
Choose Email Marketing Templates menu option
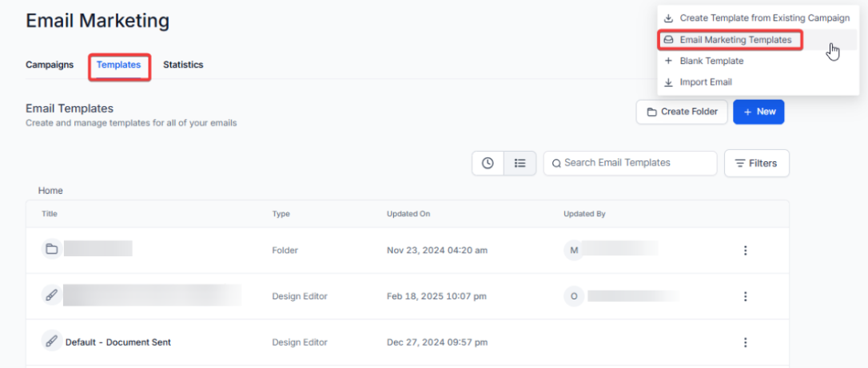pos(735,39)
